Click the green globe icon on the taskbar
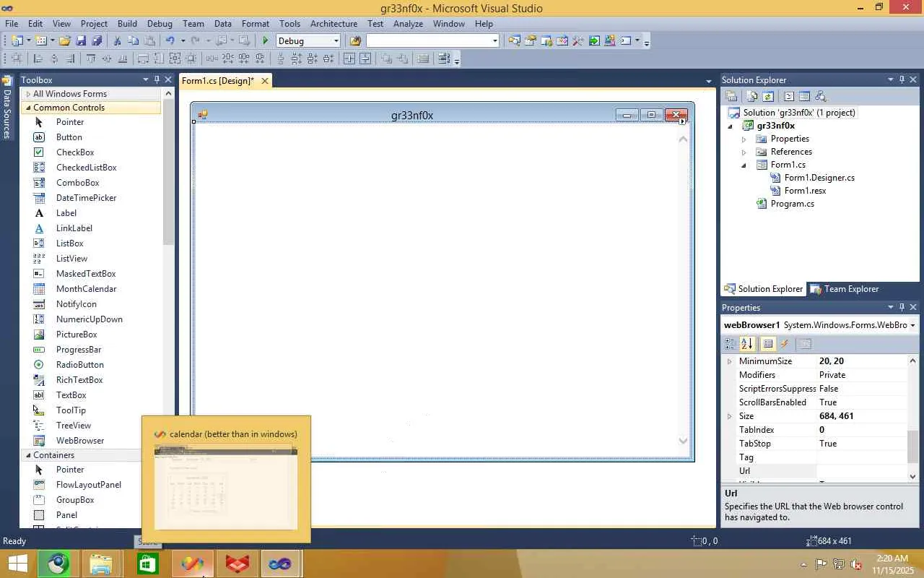 tap(58, 564)
